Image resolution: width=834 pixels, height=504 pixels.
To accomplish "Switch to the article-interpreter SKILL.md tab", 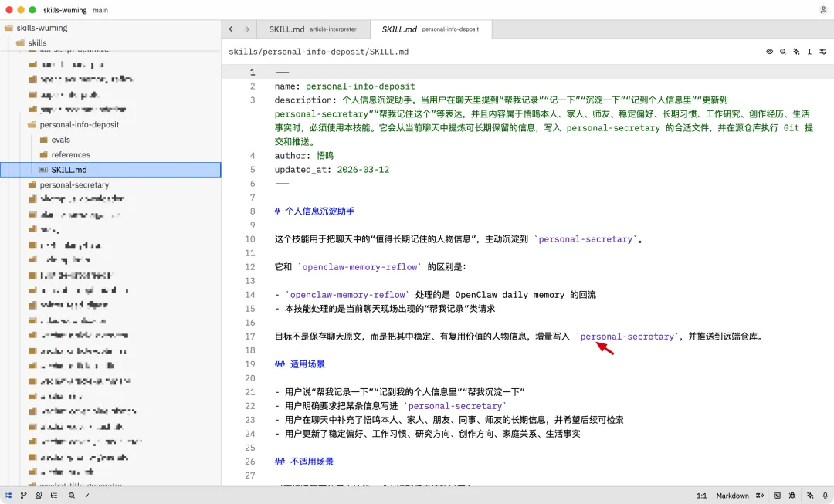I will pos(314,29).
